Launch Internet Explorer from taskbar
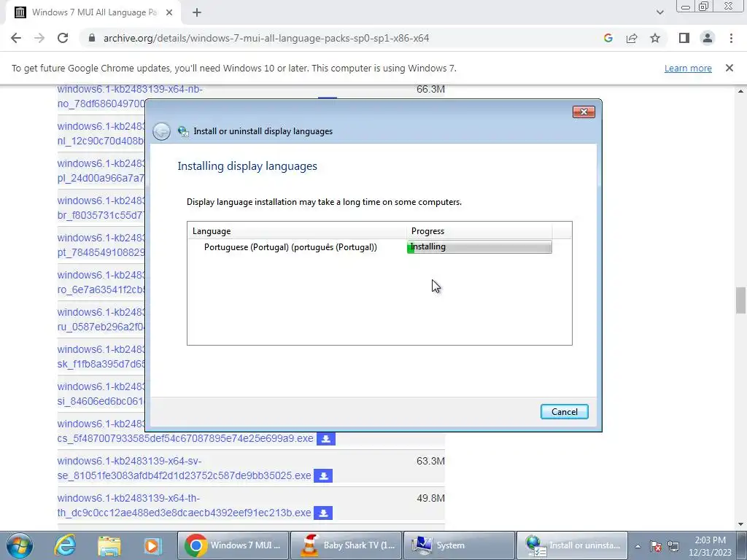This screenshot has height=560, width=747. pos(65,545)
